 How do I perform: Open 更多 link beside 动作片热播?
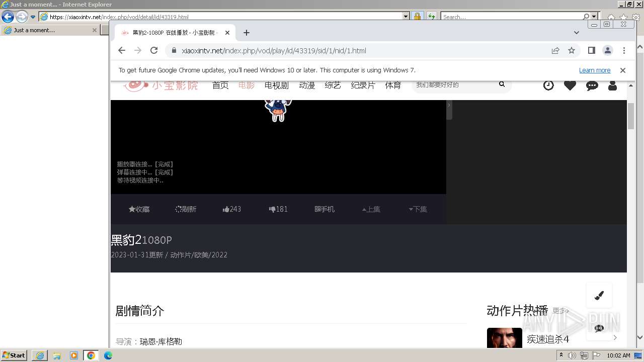point(560,311)
